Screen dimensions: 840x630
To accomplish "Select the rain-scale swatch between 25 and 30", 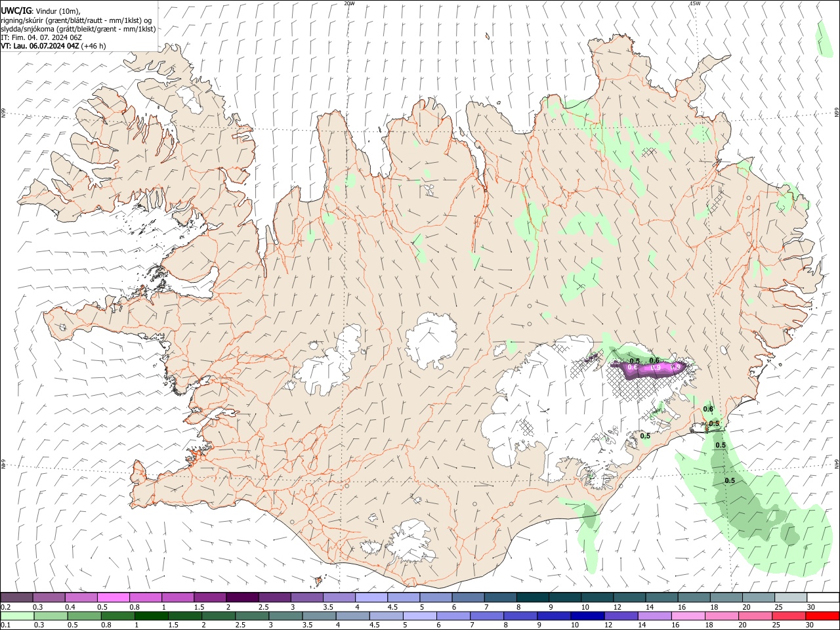I will click(788, 616).
